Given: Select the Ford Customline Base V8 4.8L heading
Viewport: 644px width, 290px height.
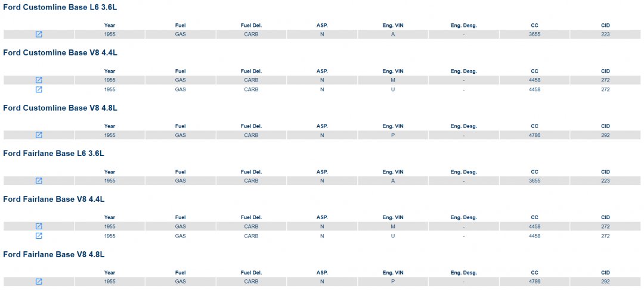Looking at the screenshot, I should 60,108.
